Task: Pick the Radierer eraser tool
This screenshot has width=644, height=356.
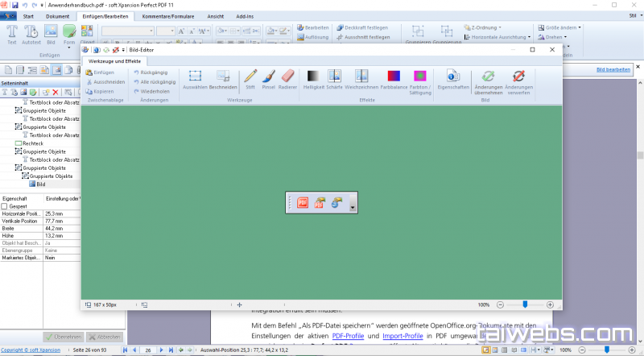Action: point(287,79)
